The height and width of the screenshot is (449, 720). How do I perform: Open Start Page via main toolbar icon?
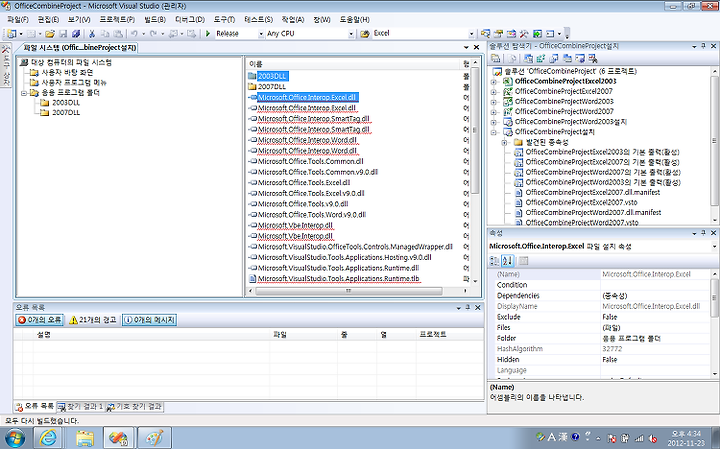[x=537, y=34]
